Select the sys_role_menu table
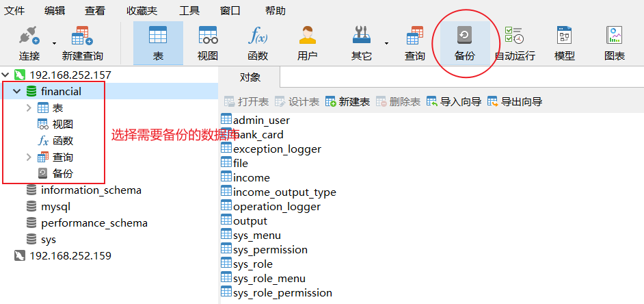This screenshot has height=304, width=644. (x=269, y=279)
